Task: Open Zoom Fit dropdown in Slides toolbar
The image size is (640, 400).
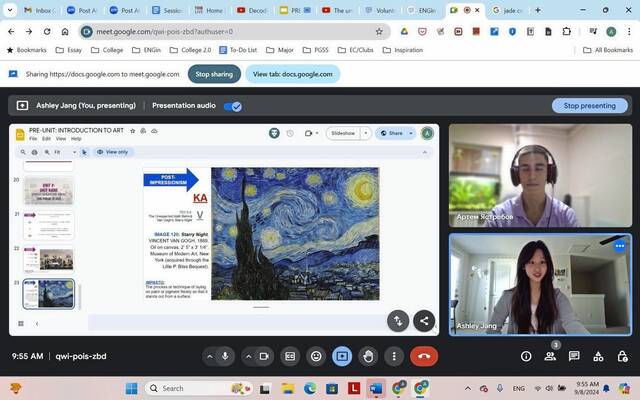Action: 65,152
